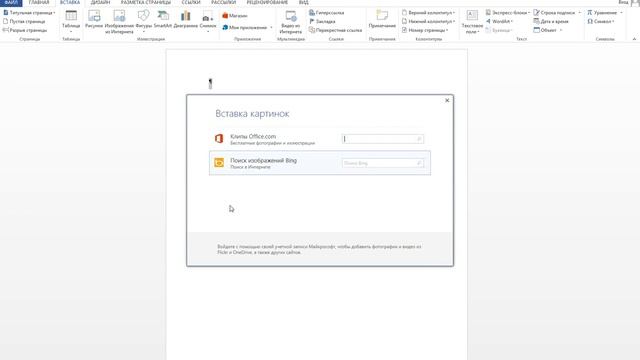The width and height of the screenshot is (640, 360).
Task: Insert a Гиперссылка (Hyperlink)
Action: (327, 13)
